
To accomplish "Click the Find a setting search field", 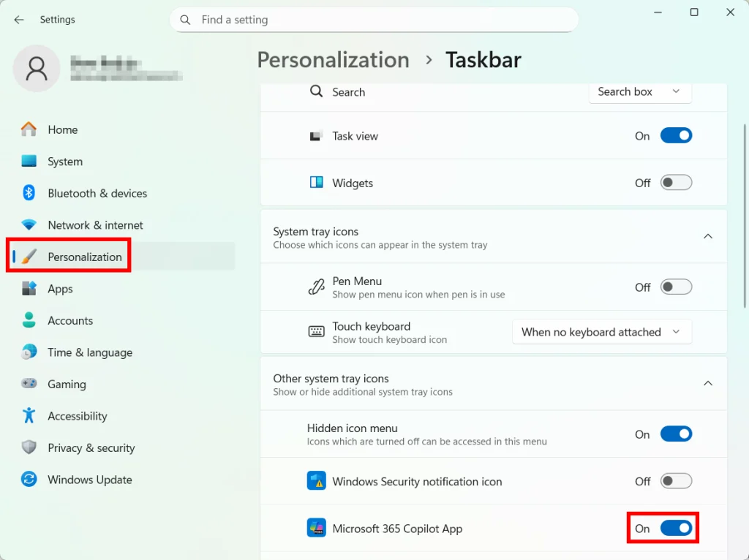I will click(x=374, y=20).
